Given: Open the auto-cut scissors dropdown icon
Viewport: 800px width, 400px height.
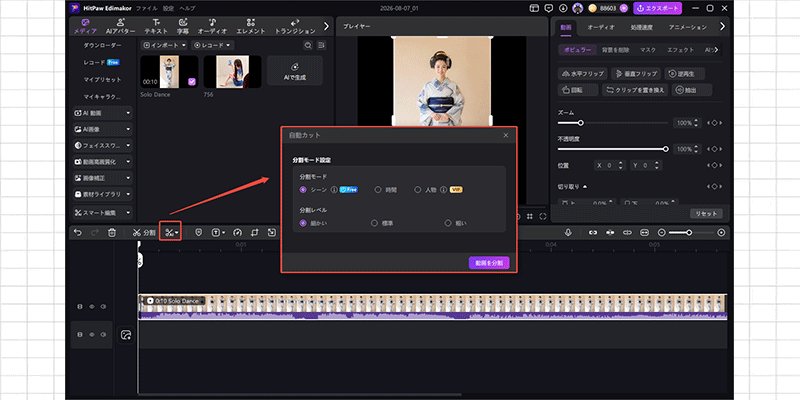Looking at the screenshot, I should click(x=170, y=233).
